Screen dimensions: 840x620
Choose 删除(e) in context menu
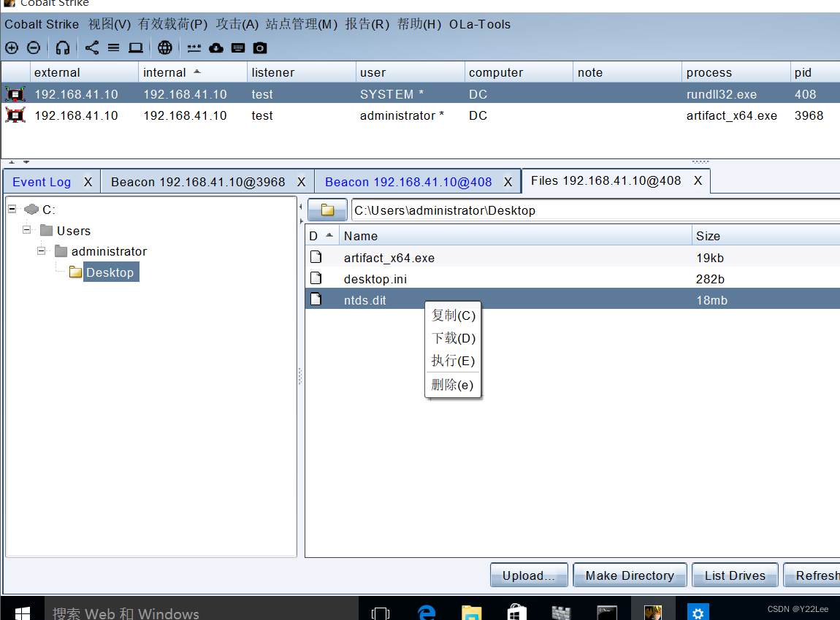tap(453, 384)
